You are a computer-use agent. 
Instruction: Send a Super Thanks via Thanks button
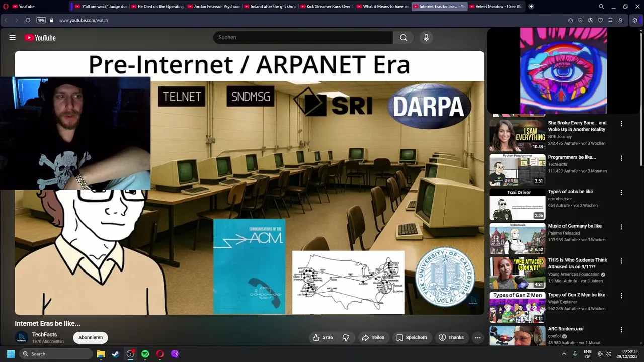click(451, 338)
